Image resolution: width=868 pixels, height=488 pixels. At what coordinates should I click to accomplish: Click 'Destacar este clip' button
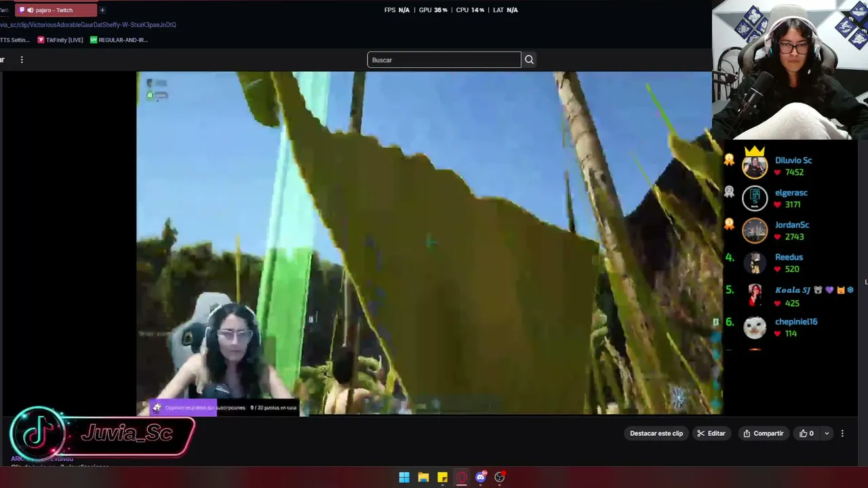click(x=656, y=433)
